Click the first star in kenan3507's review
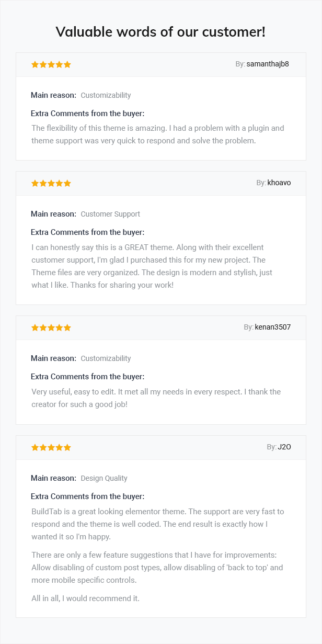The image size is (322, 644). coord(35,327)
